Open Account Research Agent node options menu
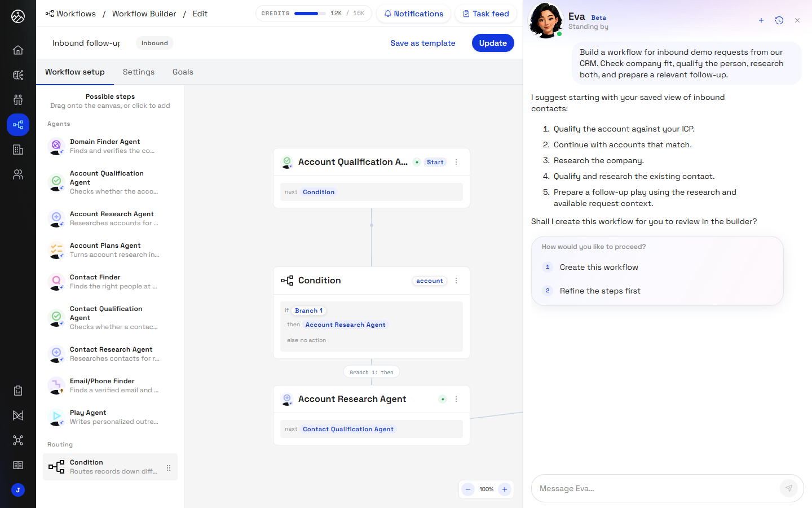The height and width of the screenshot is (508, 812). point(456,399)
